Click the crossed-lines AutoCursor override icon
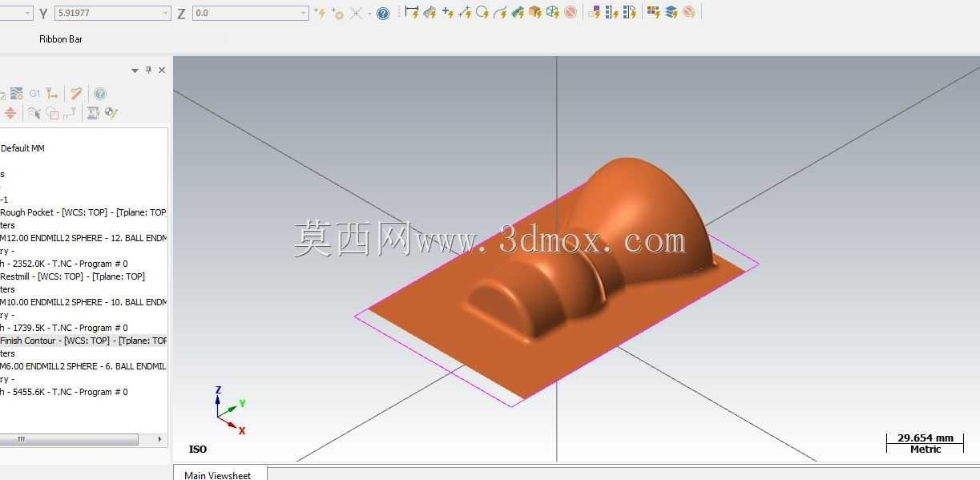The width and height of the screenshot is (980, 480). click(357, 13)
